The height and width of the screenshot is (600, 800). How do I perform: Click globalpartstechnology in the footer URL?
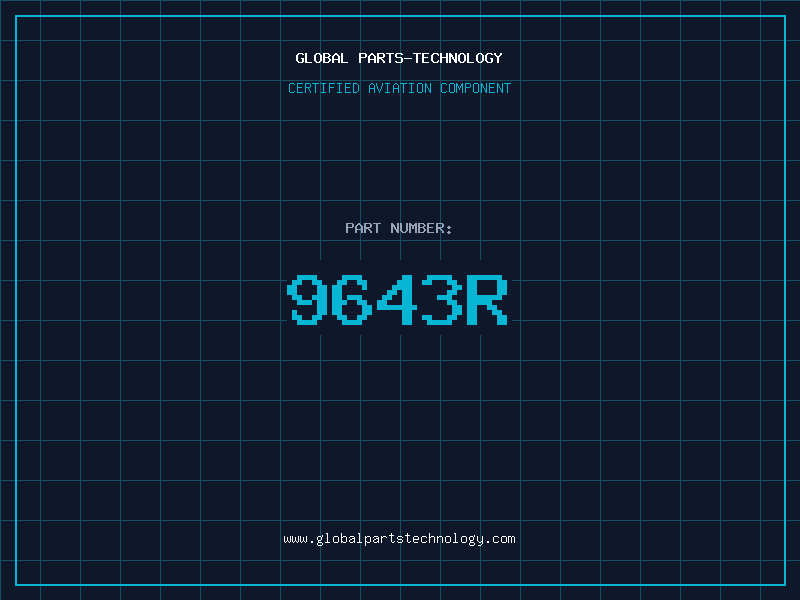399,539
